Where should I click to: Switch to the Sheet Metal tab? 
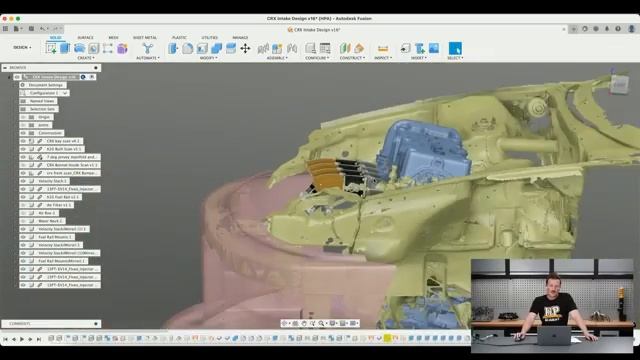pos(145,38)
